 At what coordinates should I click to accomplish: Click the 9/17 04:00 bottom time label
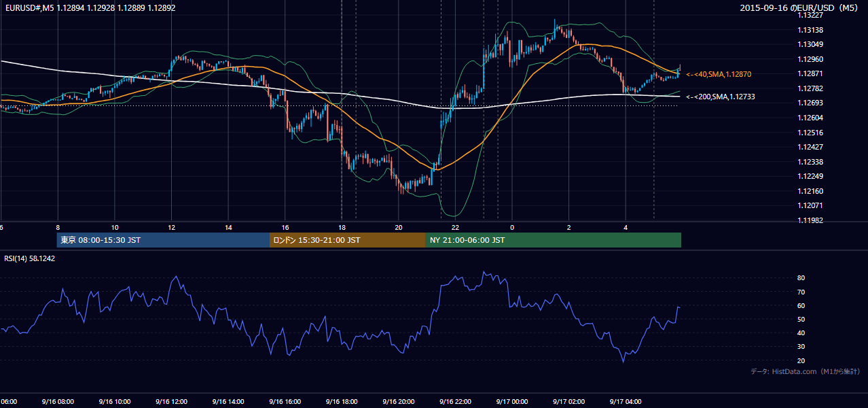pos(626,401)
